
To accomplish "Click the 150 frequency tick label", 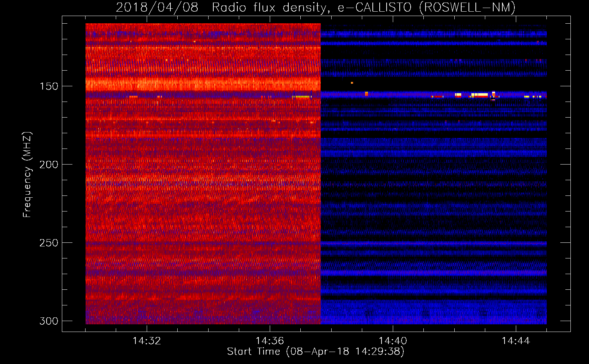I will coord(49,86).
